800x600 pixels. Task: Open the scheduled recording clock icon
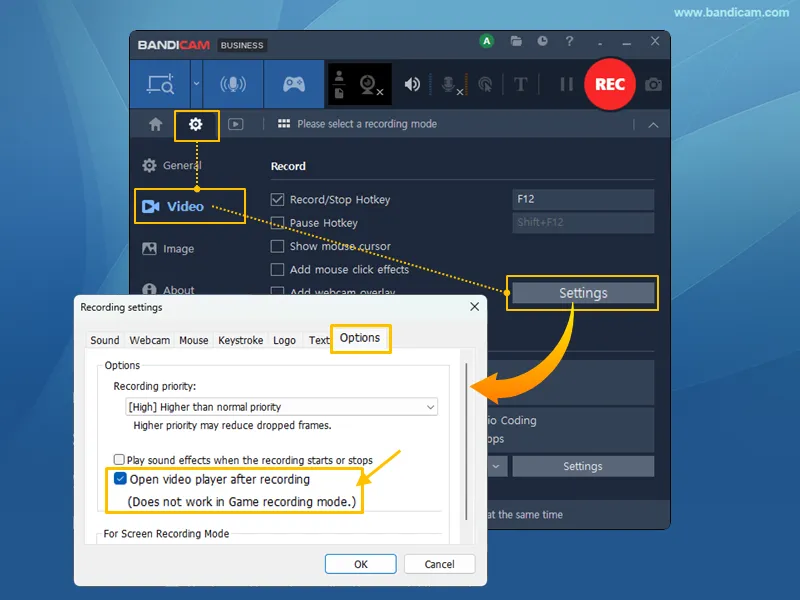point(542,41)
